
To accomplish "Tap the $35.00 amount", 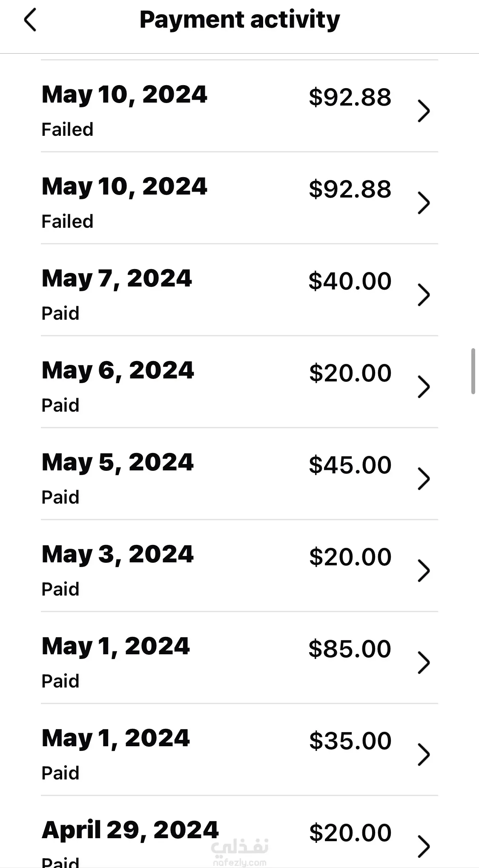I will click(x=350, y=741).
